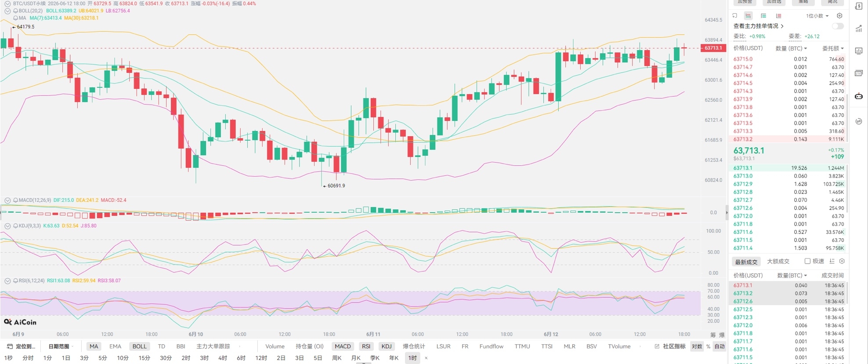Select combined buy-sell order book view
This screenshot has width=868, height=364.
tap(749, 16)
